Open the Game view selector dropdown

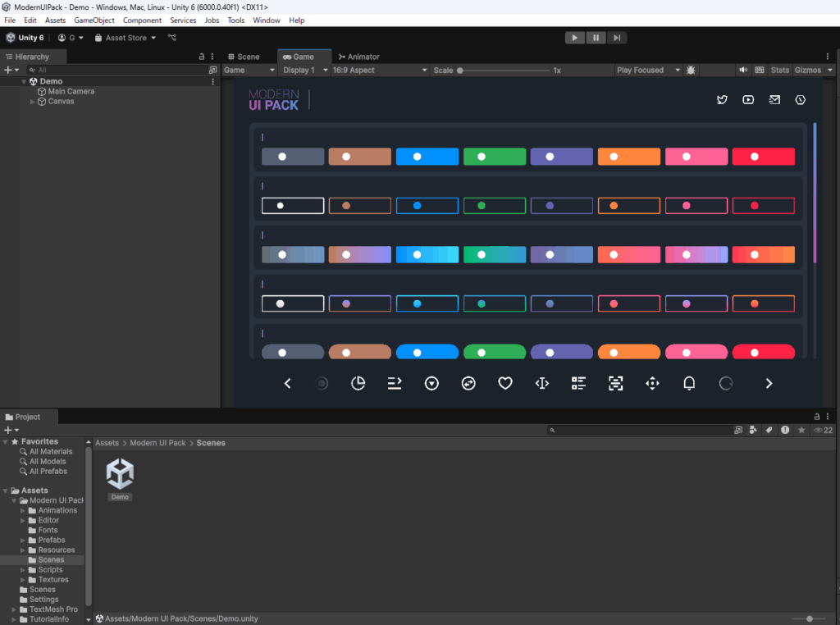pyautogui.click(x=249, y=71)
